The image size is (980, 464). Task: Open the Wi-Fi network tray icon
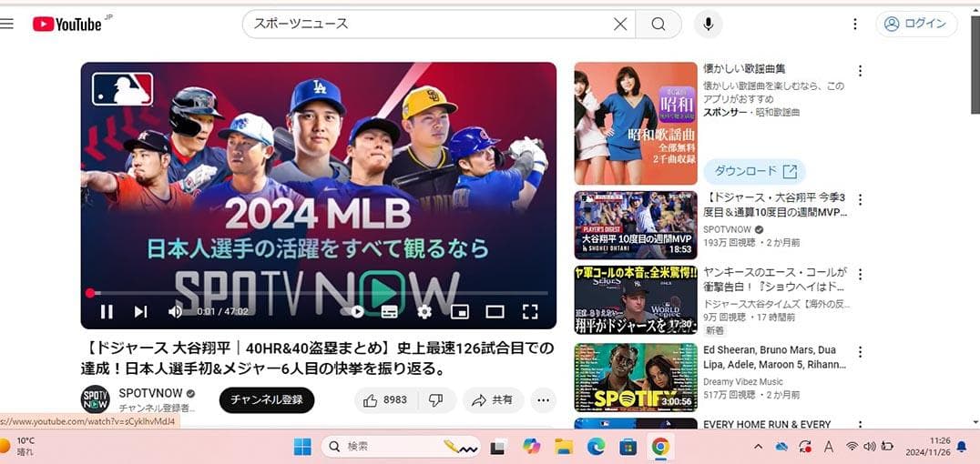tap(852, 447)
